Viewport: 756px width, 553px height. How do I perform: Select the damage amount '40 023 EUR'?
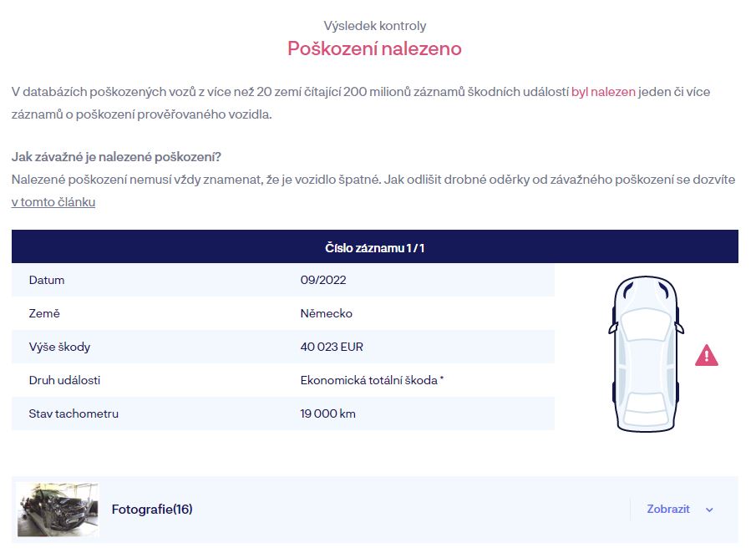(332, 347)
